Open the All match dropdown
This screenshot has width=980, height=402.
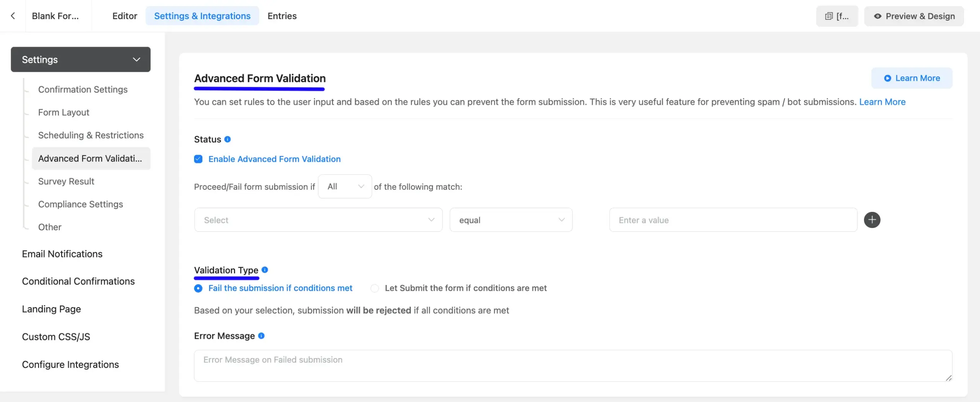tap(344, 186)
